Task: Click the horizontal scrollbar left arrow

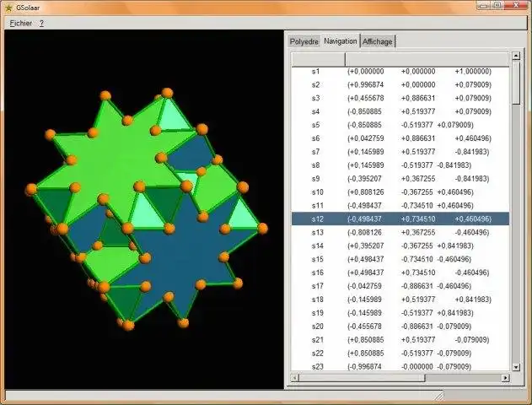Action: pos(295,377)
